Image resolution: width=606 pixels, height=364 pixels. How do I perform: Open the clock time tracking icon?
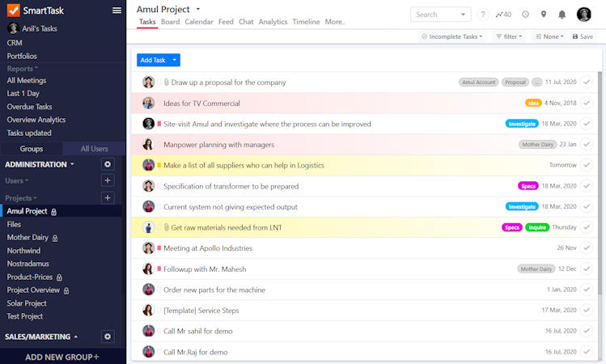pyautogui.click(x=525, y=15)
